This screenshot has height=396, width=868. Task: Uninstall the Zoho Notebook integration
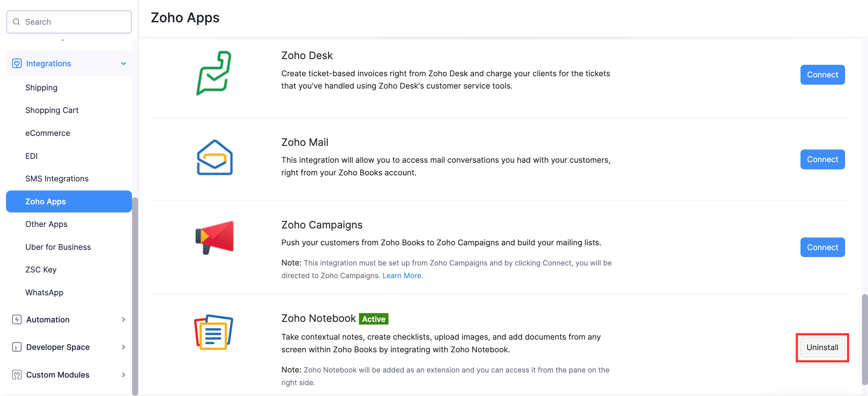click(822, 347)
